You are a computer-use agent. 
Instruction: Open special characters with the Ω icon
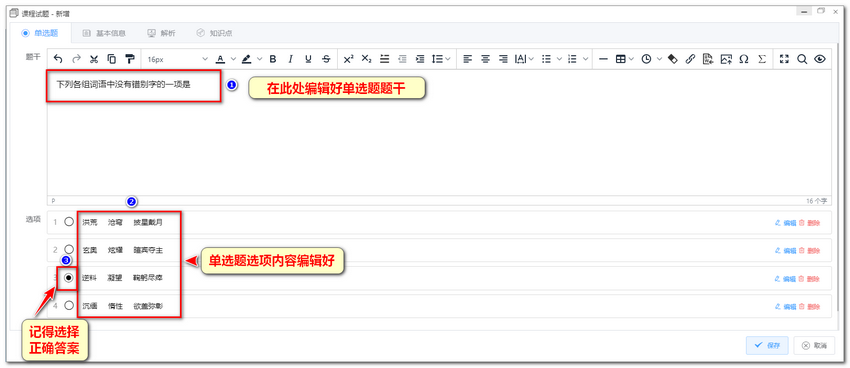744,59
